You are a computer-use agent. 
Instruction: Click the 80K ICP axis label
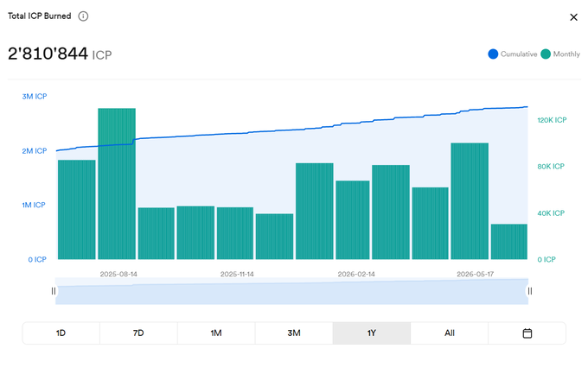(551, 167)
